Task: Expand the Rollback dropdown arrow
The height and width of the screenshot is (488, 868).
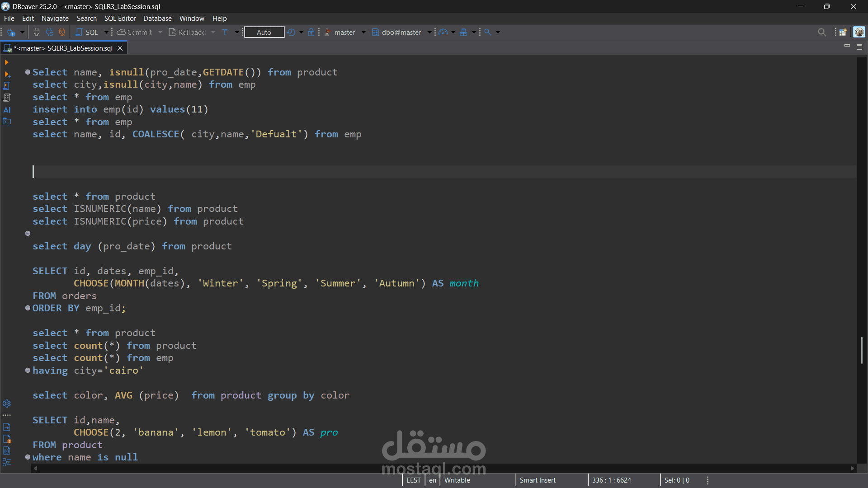Action: [x=213, y=33]
